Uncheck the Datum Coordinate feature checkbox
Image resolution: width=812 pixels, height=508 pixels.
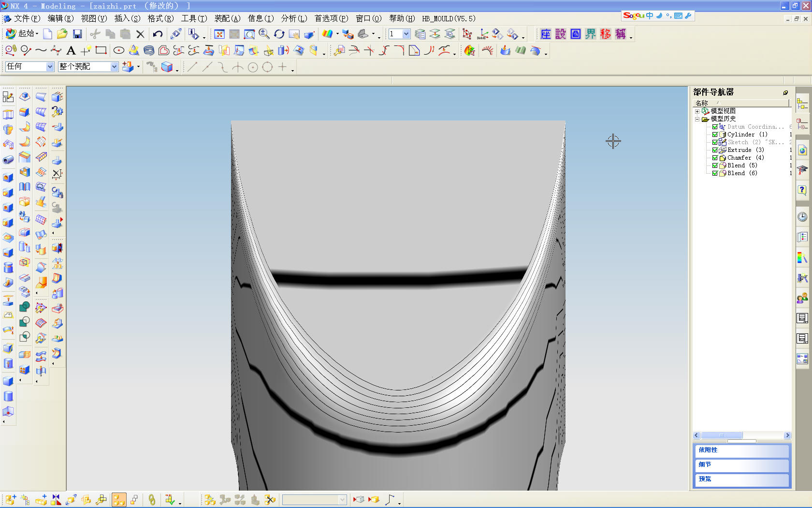pos(715,127)
